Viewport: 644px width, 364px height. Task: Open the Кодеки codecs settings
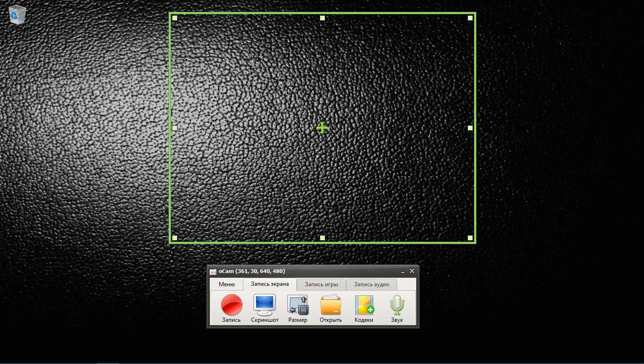point(364,306)
